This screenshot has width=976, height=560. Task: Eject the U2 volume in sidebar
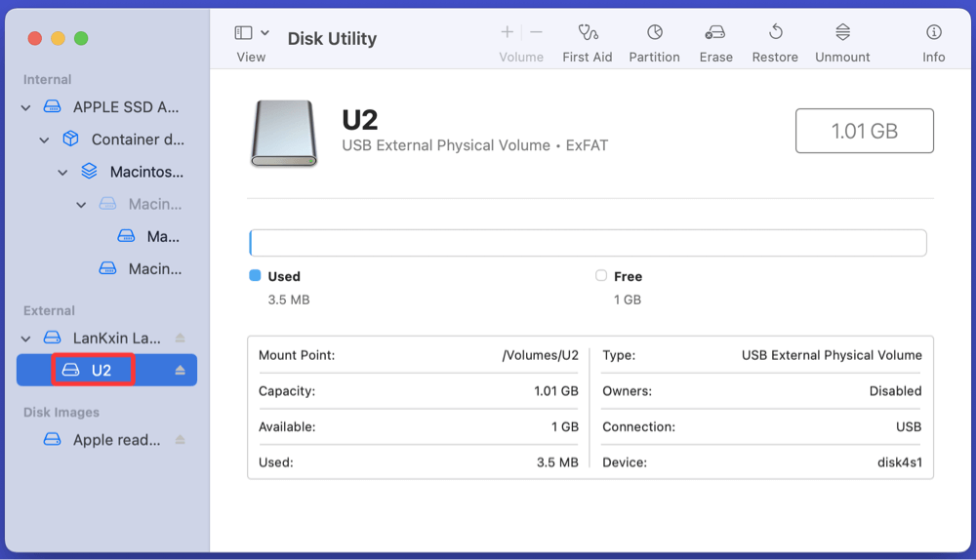click(180, 371)
